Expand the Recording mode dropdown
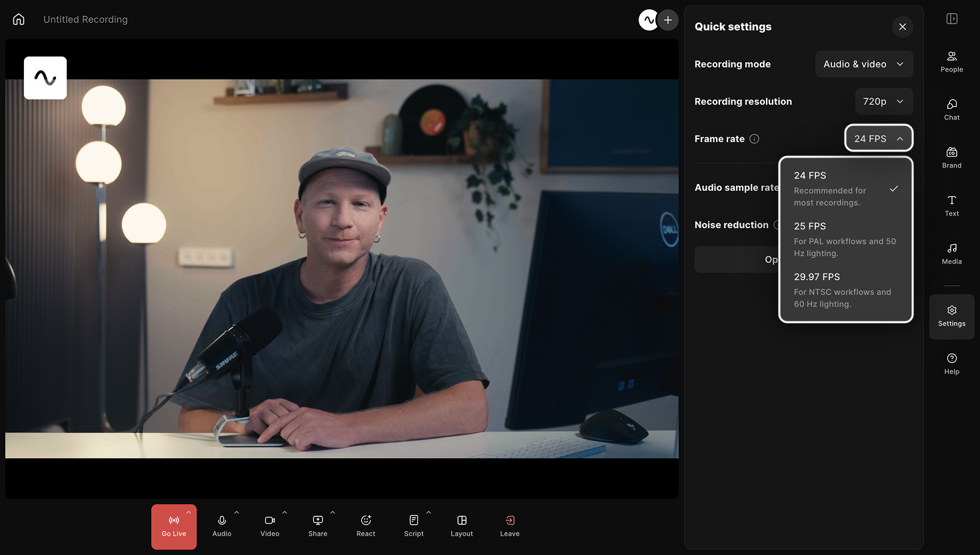 pos(864,64)
